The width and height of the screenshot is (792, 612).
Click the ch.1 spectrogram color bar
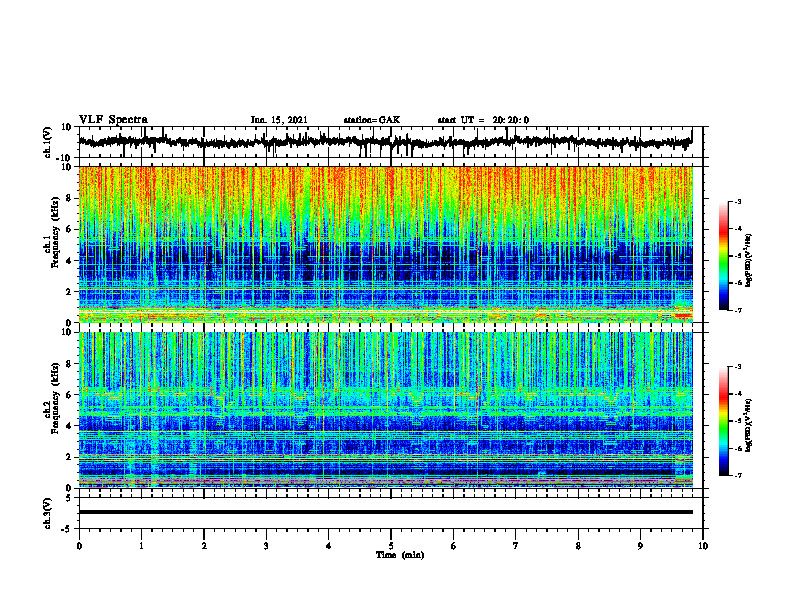pos(724,256)
